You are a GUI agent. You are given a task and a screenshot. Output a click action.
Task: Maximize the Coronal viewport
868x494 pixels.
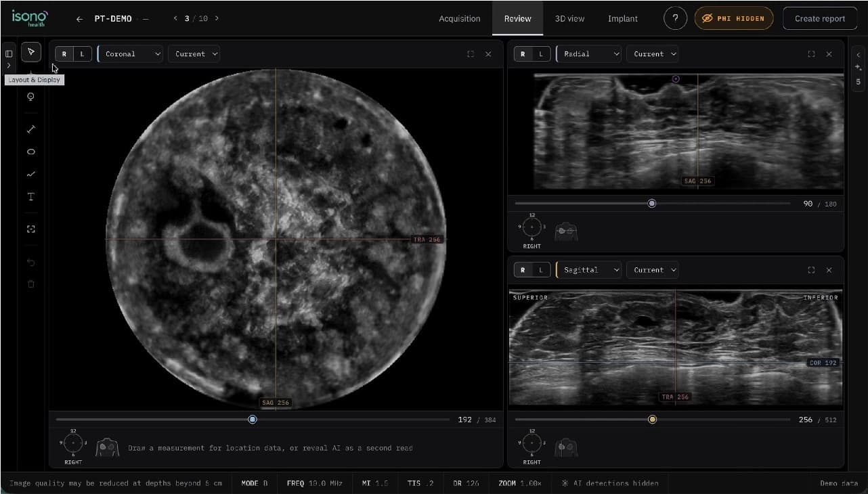pos(471,54)
